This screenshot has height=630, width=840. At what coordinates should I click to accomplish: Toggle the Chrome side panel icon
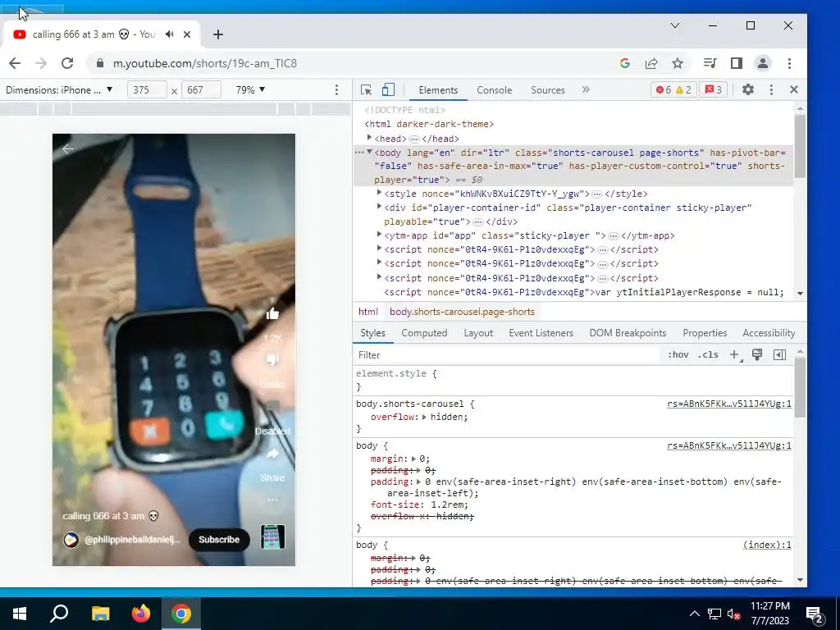[x=737, y=63]
